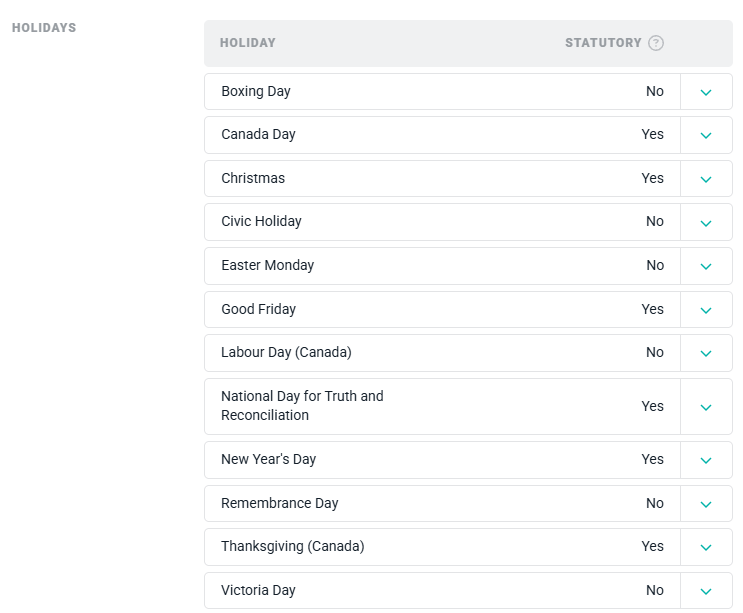Expand Thanksgiving (Canada) holiday details
Screen dimensions: 743x613
706,547
